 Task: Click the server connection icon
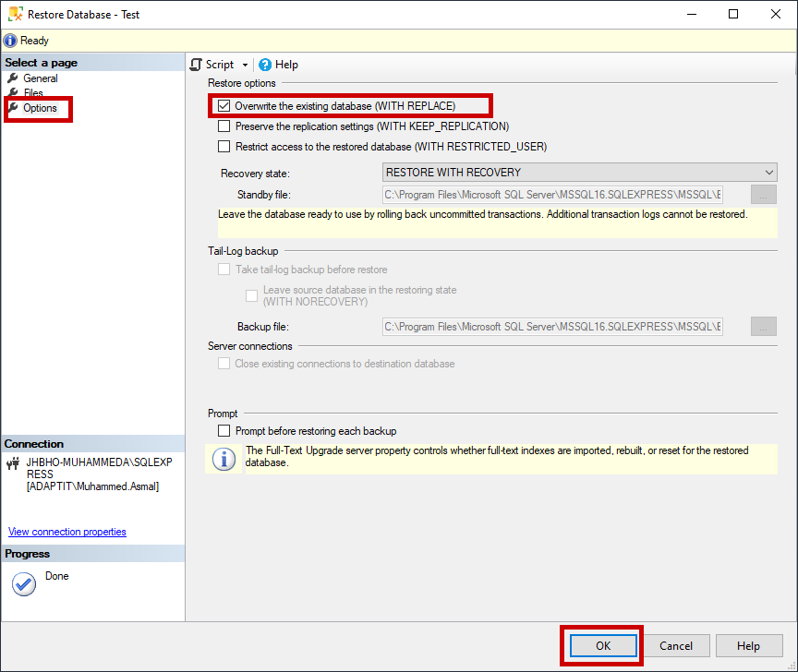(13, 463)
